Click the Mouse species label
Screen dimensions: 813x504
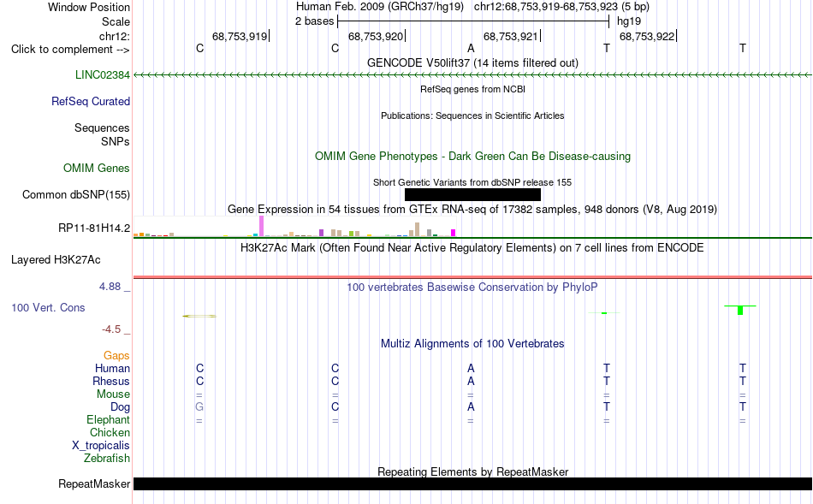(x=113, y=394)
